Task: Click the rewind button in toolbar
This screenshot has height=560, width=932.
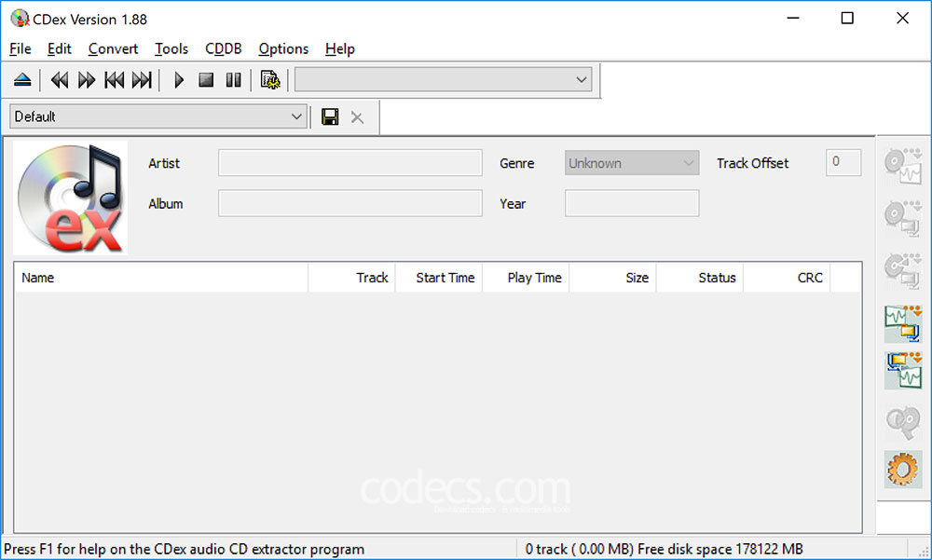Action: click(60, 79)
